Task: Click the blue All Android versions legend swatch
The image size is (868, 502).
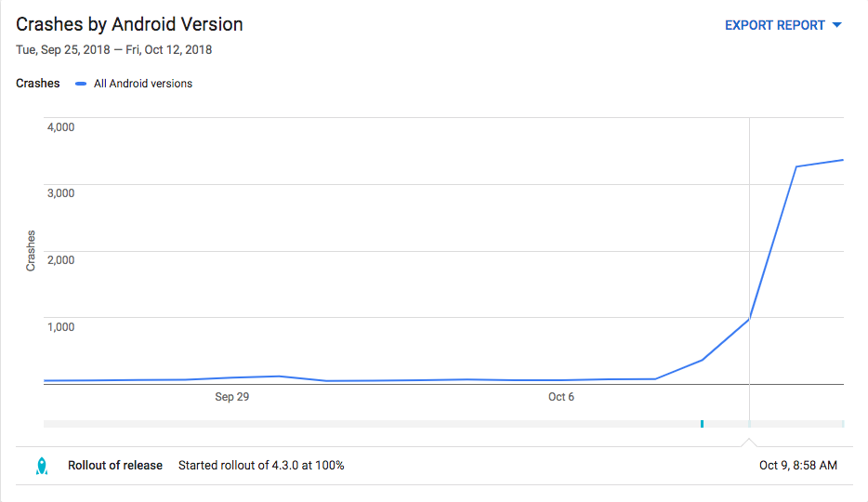Action: click(82, 84)
